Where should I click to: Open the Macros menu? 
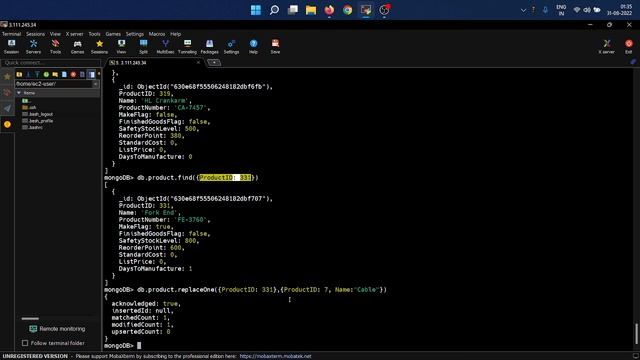157,34
